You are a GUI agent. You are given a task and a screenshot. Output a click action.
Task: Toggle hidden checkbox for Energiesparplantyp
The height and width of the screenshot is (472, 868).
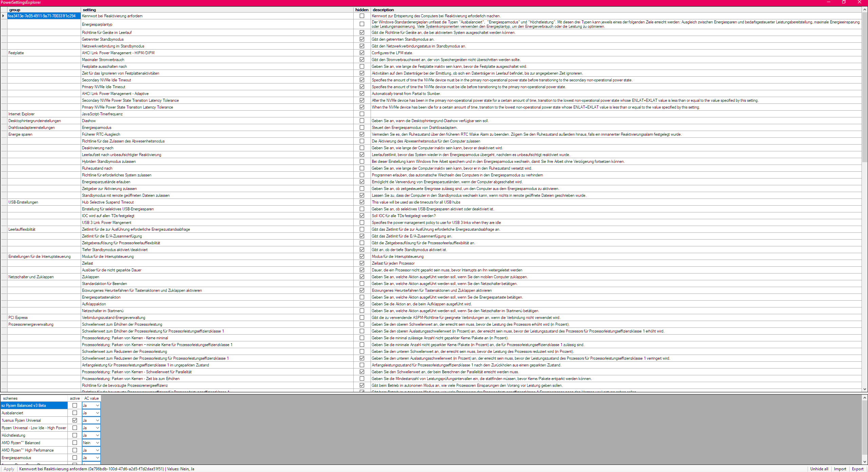pos(362,24)
